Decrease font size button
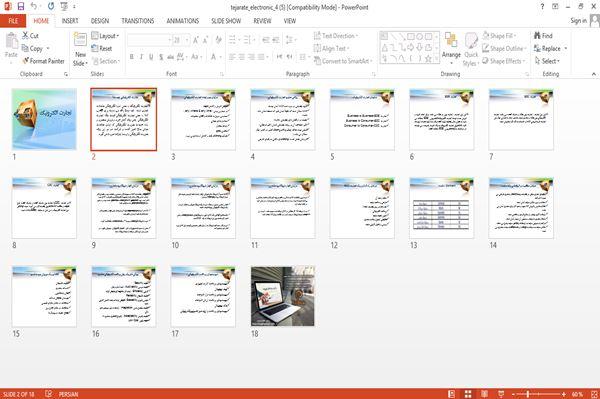Viewport: 600px width, 399px height. tap(205, 40)
